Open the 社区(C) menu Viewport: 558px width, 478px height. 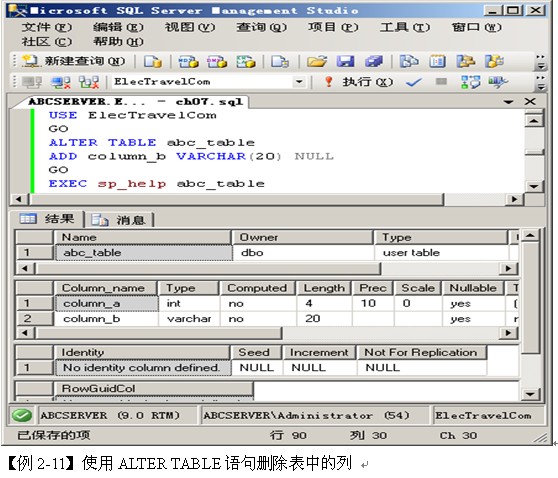(x=47, y=42)
